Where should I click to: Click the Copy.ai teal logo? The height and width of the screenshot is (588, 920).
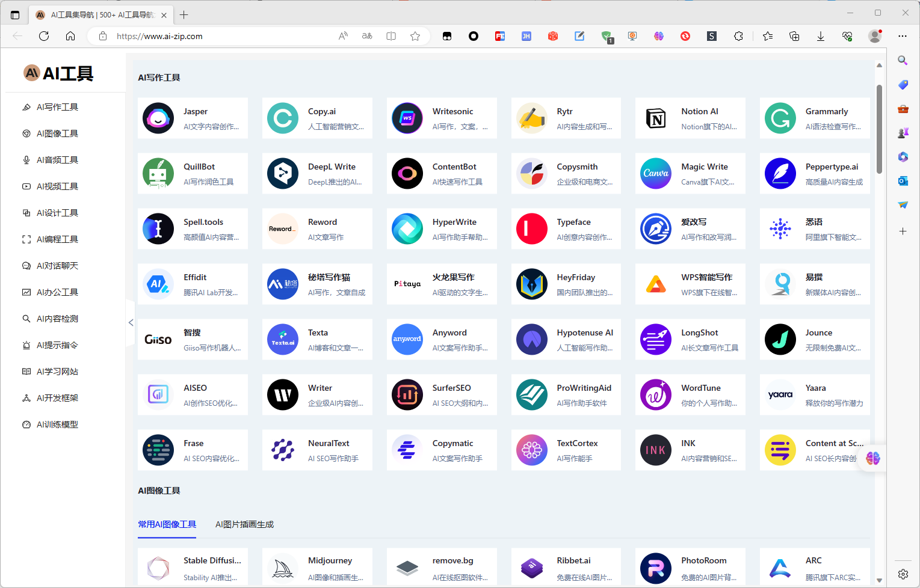[x=283, y=118]
